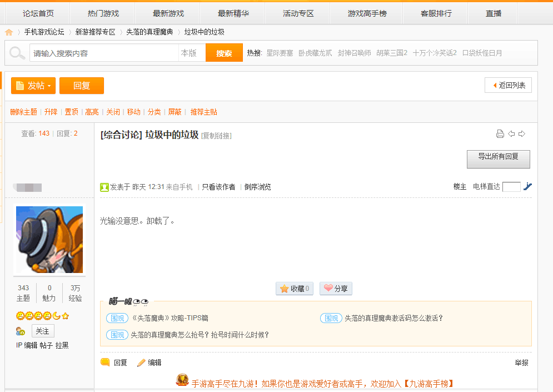Go to previous thread using left arrow

click(x=511, y=133)
